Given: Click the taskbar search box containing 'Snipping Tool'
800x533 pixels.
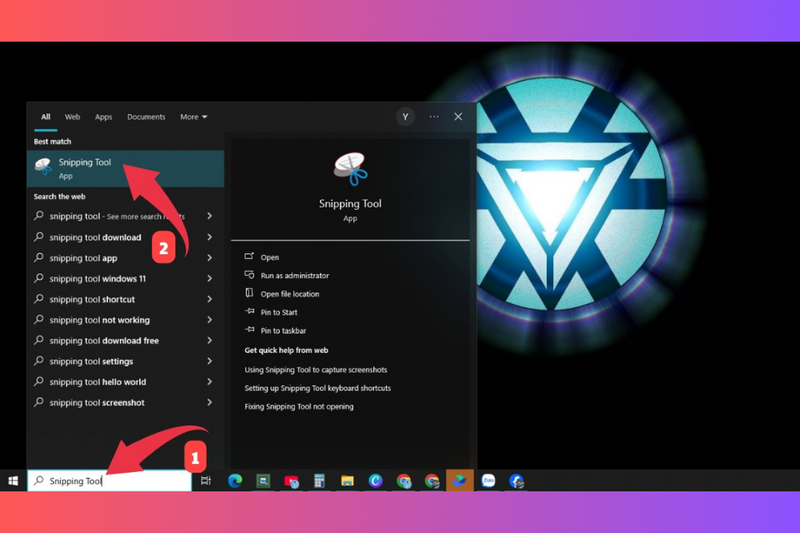Looking at the screenshot, I should click(109, 480).
